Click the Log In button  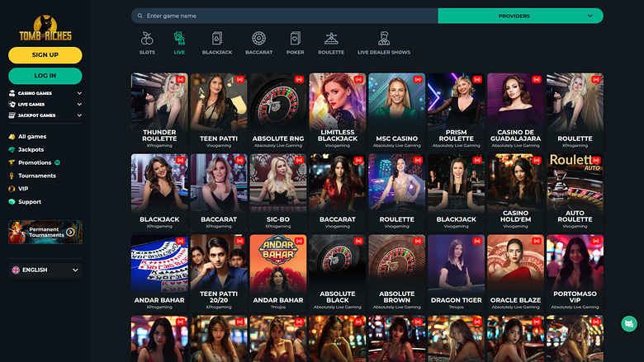[45, 76]
